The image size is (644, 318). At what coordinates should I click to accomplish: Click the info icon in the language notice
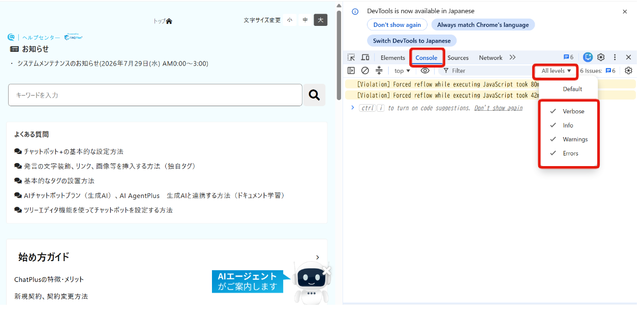[355, 11]
